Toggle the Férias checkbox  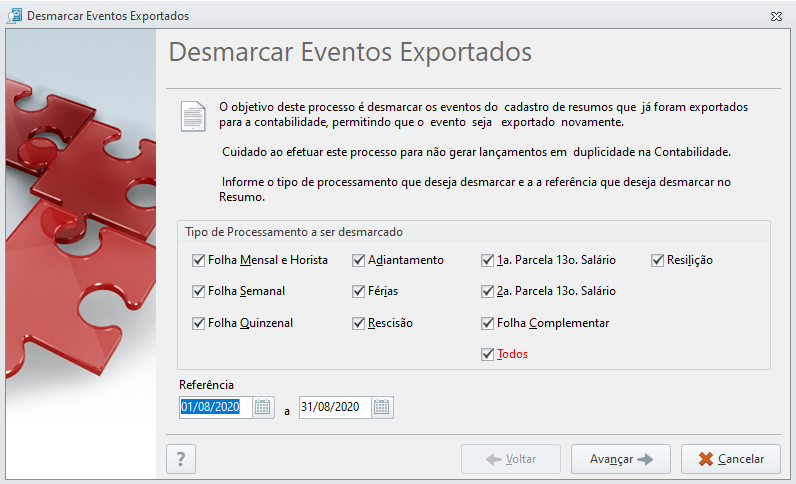[x=358, y=292]
